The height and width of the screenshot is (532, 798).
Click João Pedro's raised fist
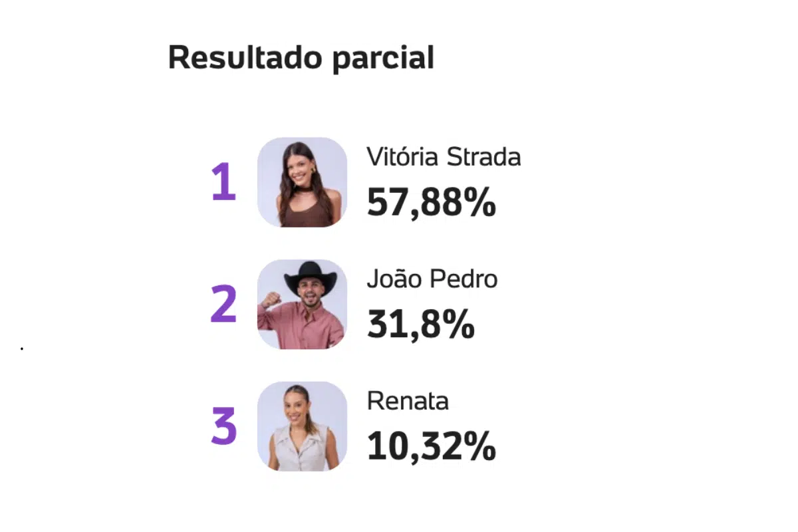[x=270, y=300]
